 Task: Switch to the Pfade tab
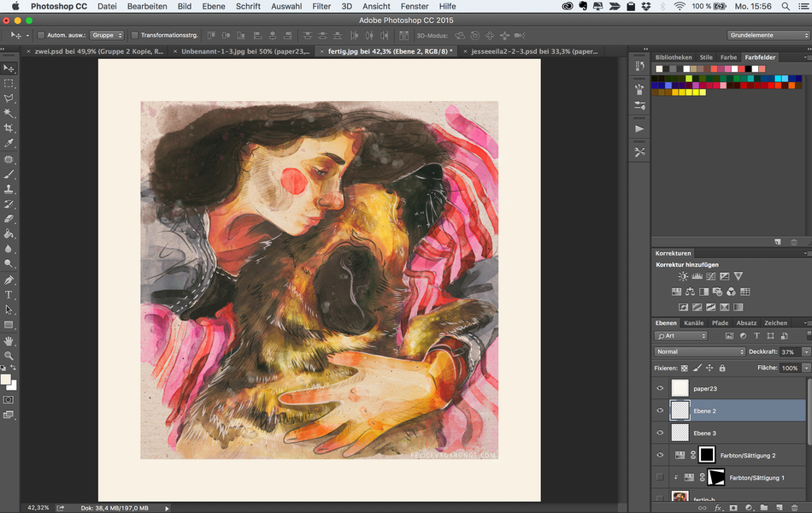pos(720,323)
